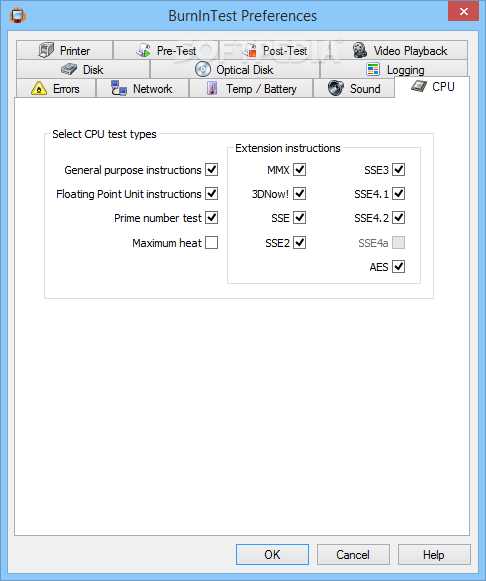Click the Post-Test tab icon
486x581 pixels.
point(249,50)
